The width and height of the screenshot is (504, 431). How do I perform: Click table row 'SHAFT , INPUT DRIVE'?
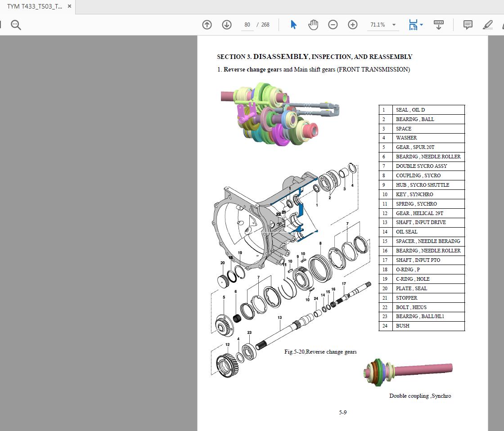click(422, 222)
